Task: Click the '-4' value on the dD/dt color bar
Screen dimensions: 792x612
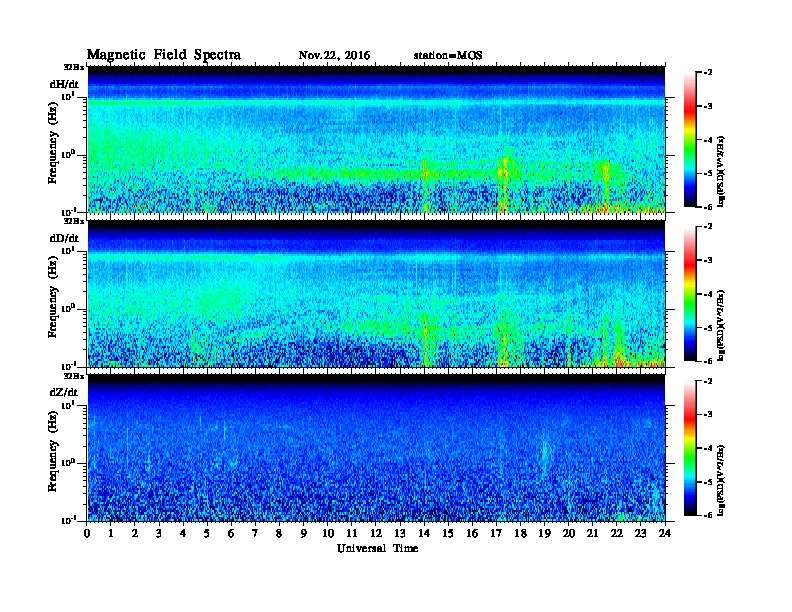Action: 708,294
